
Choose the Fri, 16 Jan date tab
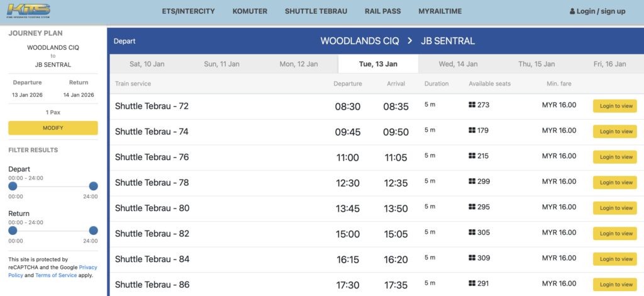click(x=609, y=64)
